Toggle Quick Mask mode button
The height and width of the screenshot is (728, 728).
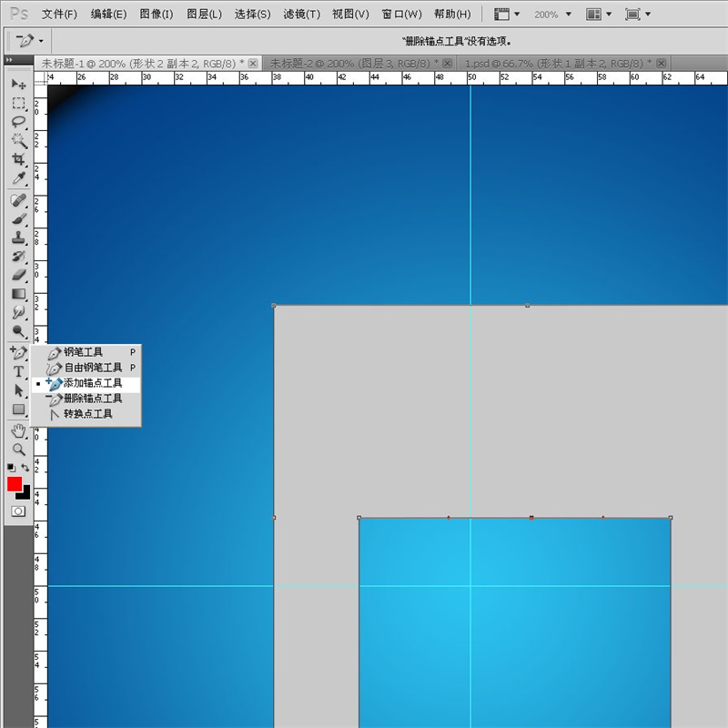point(18,511)
